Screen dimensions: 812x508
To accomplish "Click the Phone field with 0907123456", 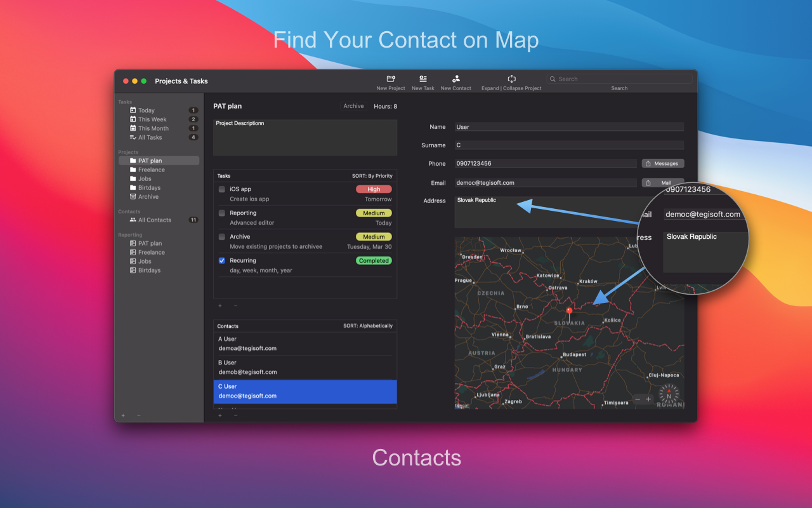I will 546,163.
